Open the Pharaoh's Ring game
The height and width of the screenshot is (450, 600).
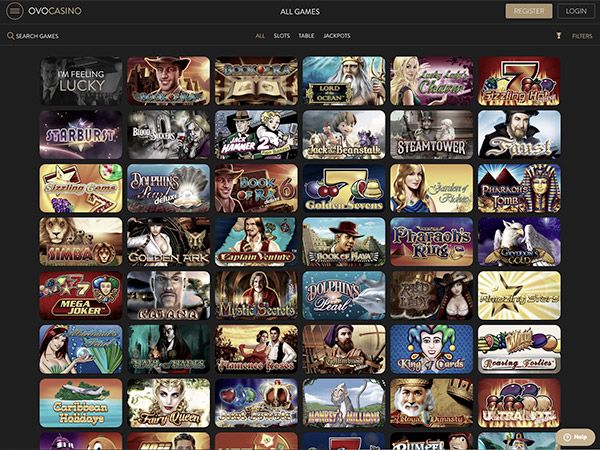pyautogui.click(x=432, y=242)
